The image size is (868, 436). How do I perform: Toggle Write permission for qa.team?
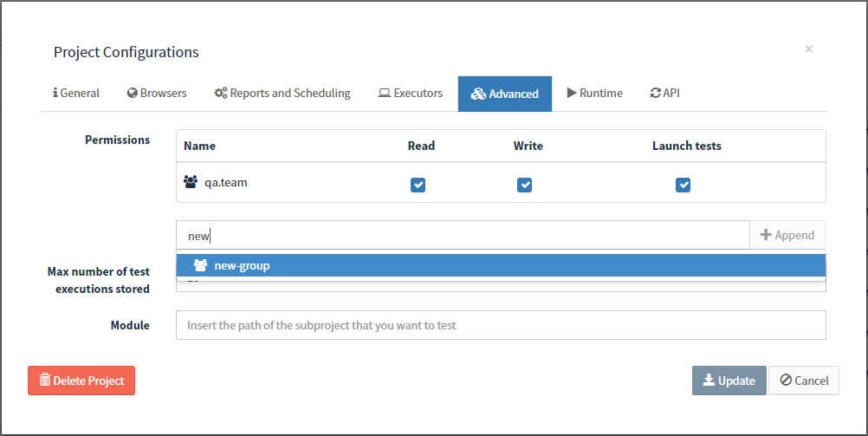[x=524, y=185]
